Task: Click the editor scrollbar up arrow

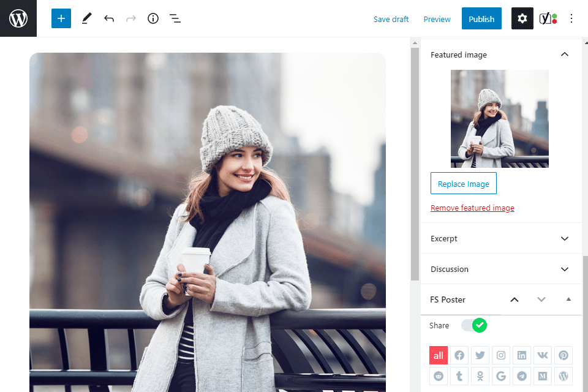Action: [x=415, y=43]
